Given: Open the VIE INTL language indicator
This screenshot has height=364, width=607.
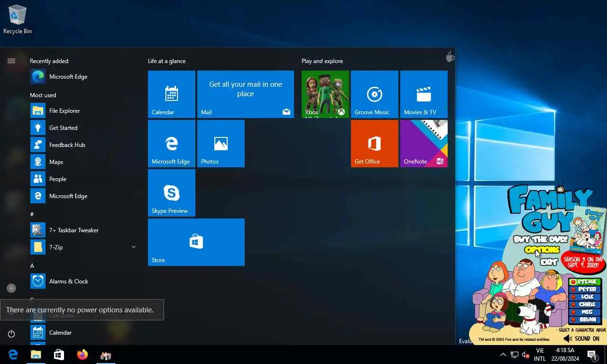Looking at the screenshot, I should pos(540,355).
